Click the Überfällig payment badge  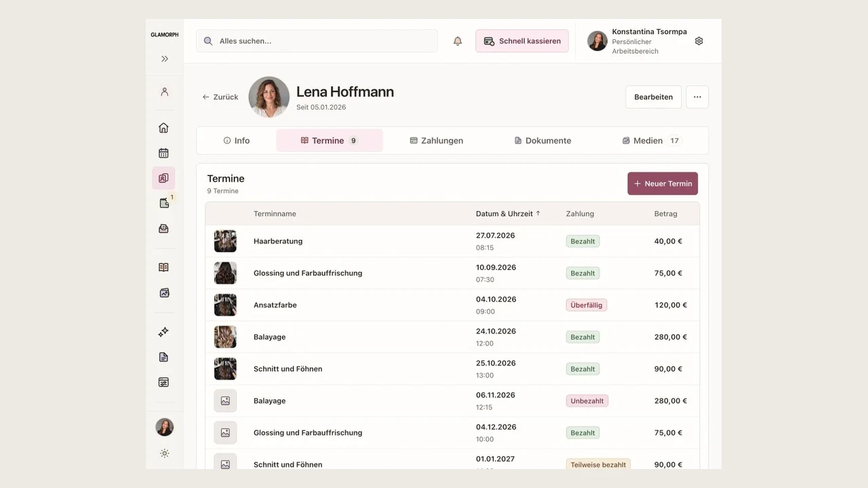[x=587, y=305]
